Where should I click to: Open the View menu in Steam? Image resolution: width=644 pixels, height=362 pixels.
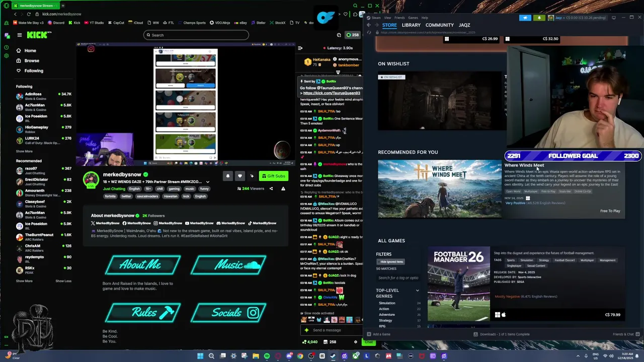tap(388, 18)
